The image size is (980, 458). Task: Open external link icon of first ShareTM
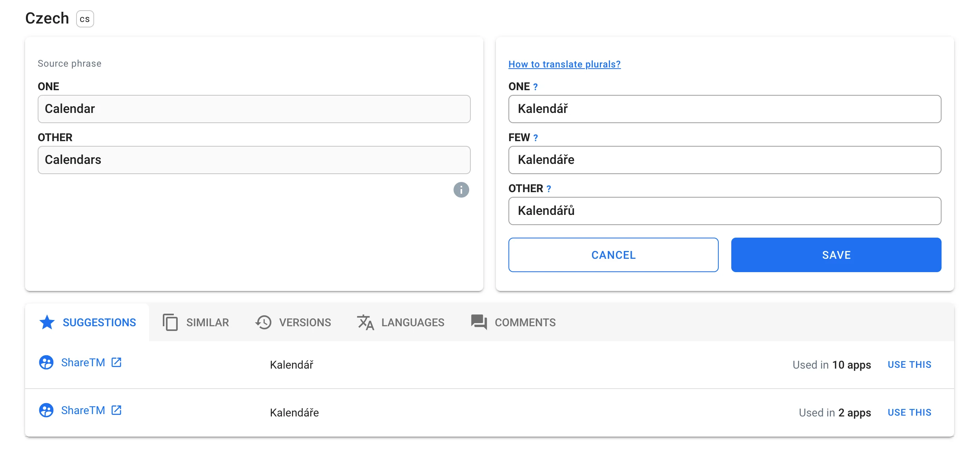click(x=116, y=362)
